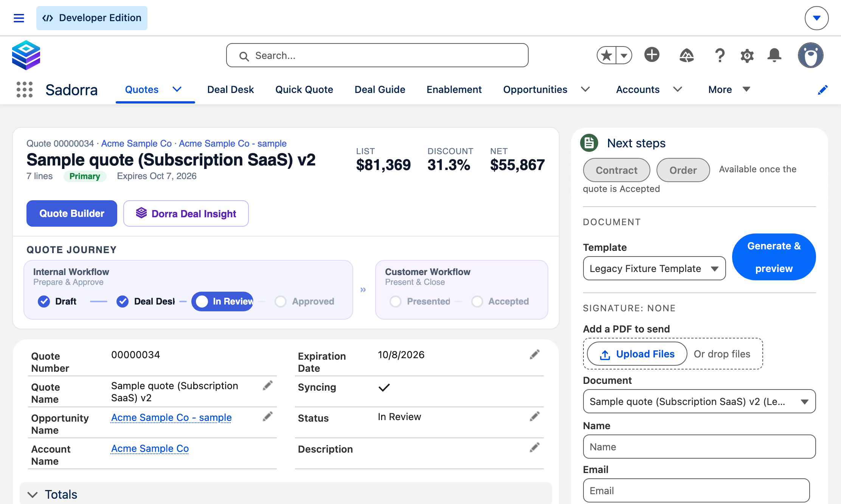841x504 pixels.
Task: Collapse the Totals section
Action: [x=286, y=493]
